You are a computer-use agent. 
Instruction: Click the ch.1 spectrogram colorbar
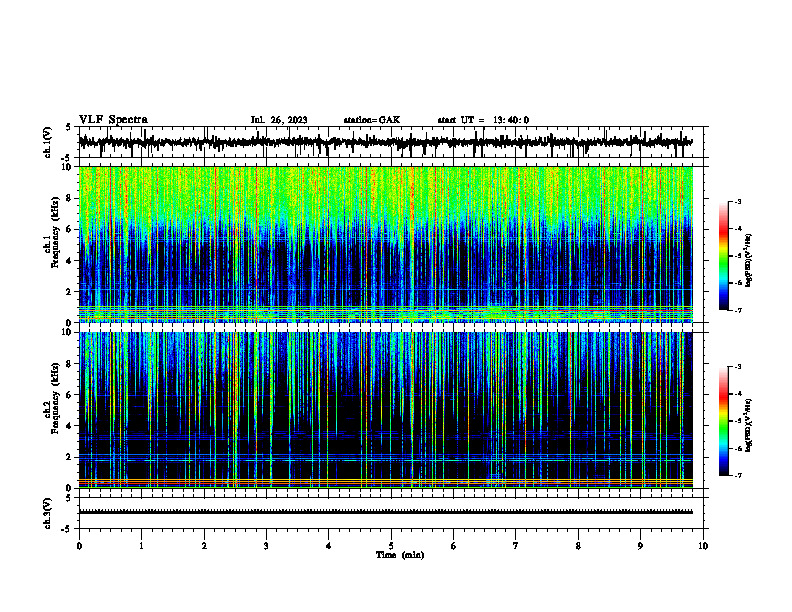[724, 256]
